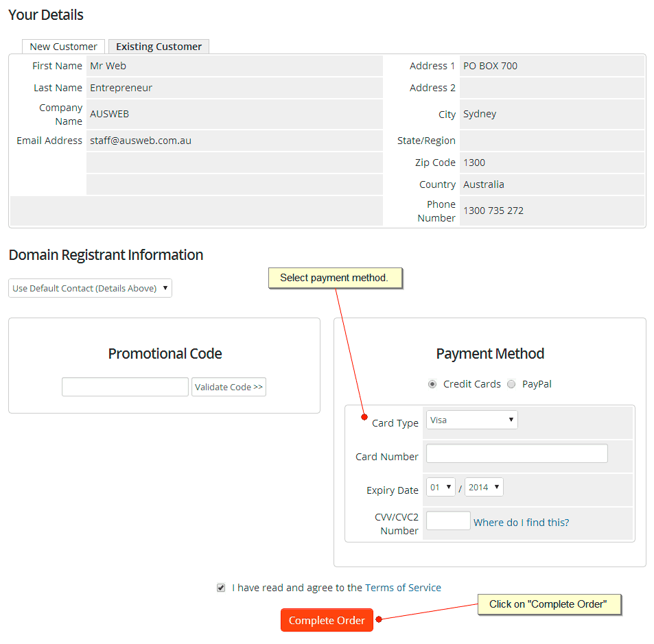This screenshot has width=654, height=644.
Task: Click the Card Number input field
Action: click(517, 453)
